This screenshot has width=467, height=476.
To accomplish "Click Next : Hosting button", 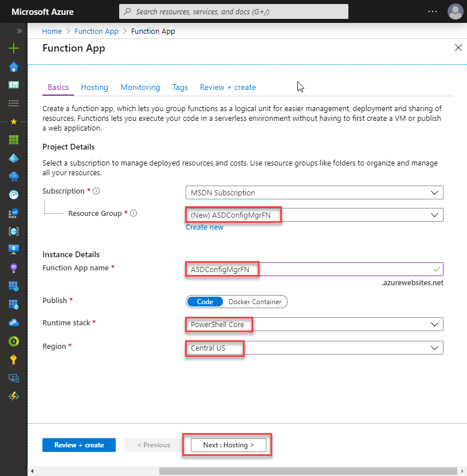I will click(228, 445).
